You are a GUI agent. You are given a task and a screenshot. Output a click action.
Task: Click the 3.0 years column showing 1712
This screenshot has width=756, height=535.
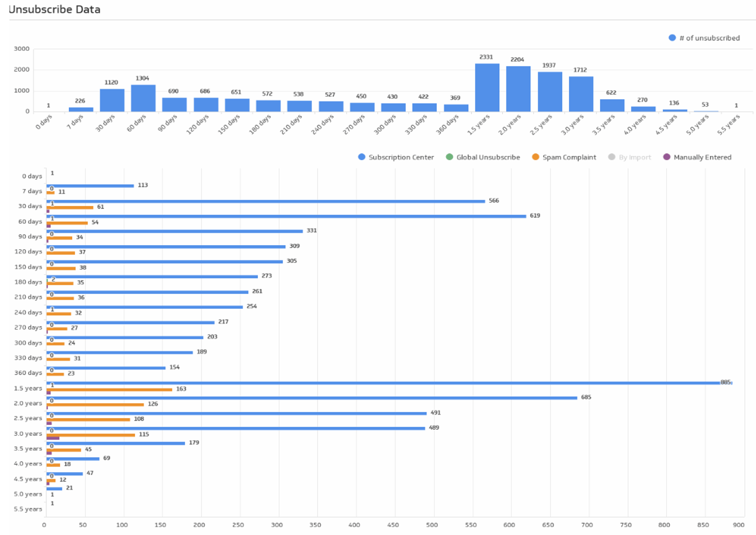581,94
